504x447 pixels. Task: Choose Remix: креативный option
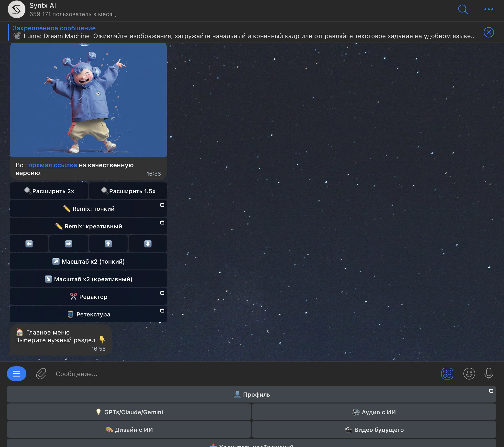click(x=88, y=226)
